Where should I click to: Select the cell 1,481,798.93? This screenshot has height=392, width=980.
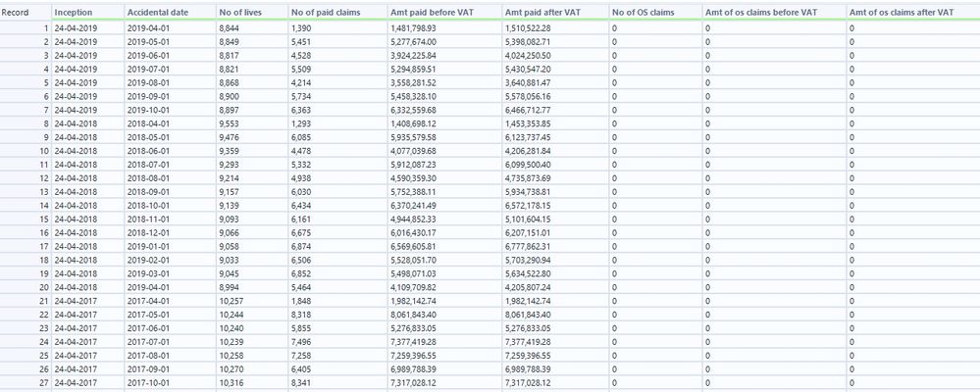(x=413, y=28)
